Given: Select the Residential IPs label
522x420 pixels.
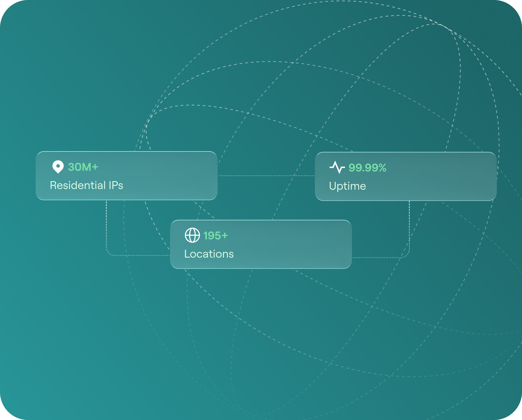Looking at the screenshot, I should pos(87,185).
